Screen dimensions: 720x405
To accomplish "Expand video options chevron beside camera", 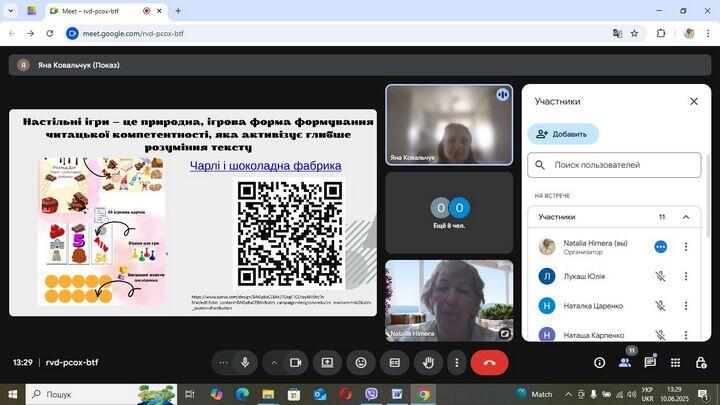I will tap(274, 363).
